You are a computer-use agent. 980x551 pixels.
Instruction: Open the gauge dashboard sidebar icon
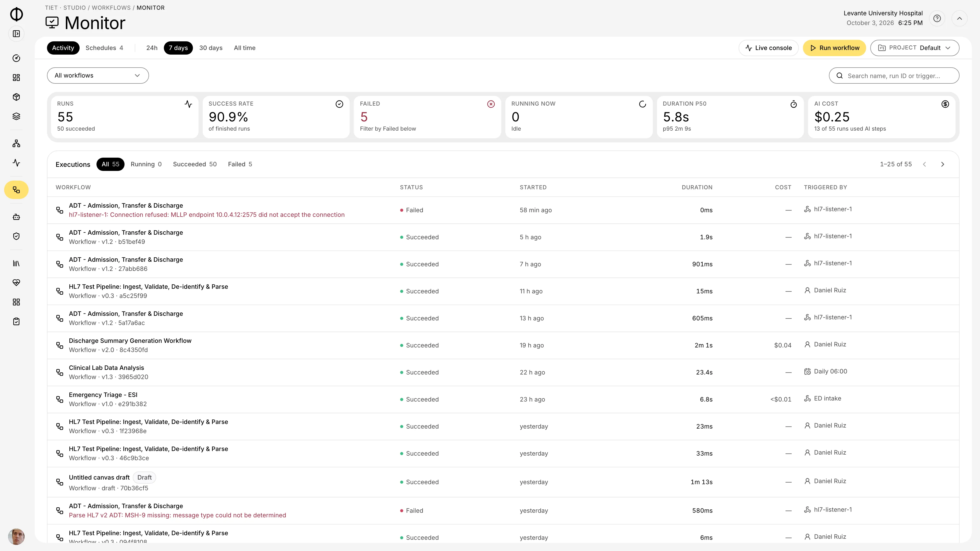pos(16,58)
